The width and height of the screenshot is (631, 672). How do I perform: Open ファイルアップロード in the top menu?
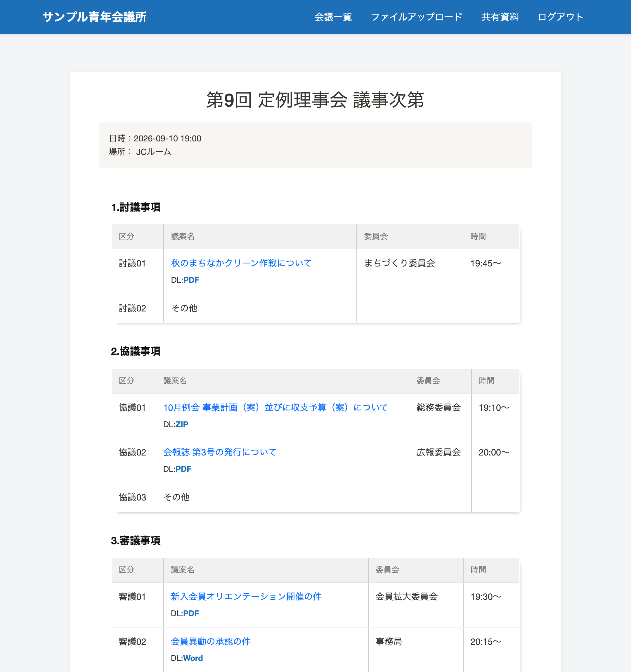(x=417, y=17)
